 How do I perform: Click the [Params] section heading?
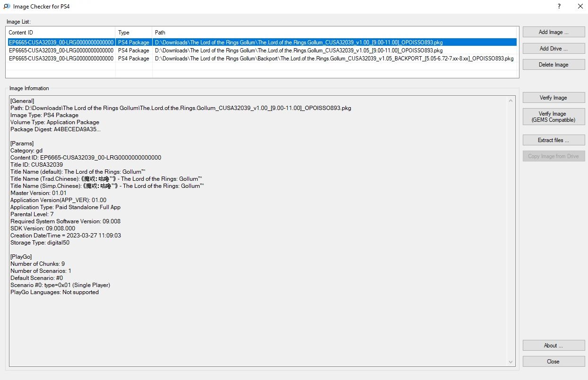(x=22, y=144)
